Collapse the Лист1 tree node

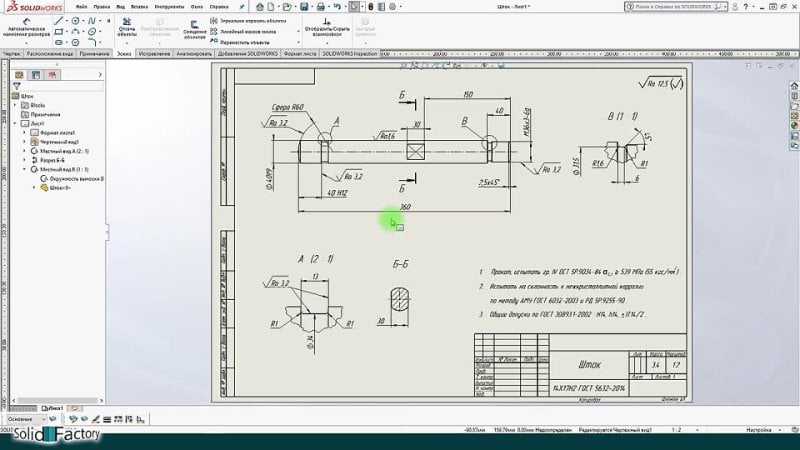[16, 123]
